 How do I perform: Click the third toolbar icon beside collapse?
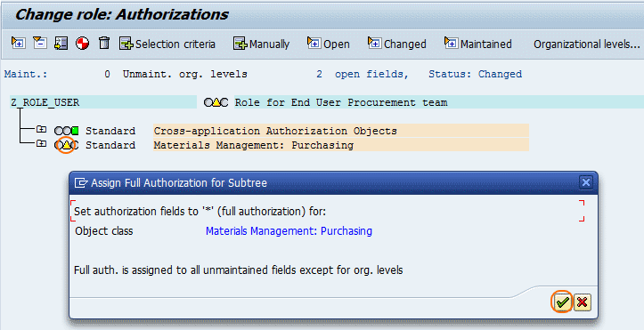pyautogui.click(x=61, y=43)
